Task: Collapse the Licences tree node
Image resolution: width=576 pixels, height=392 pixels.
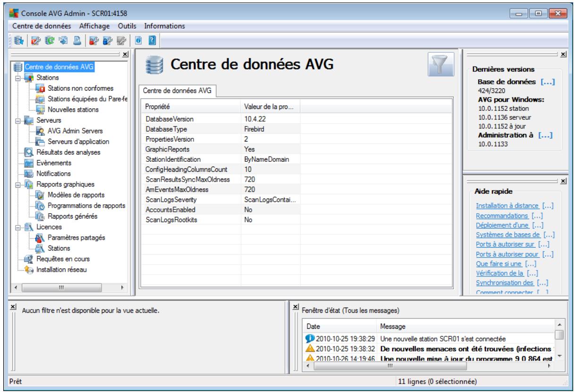Action: (19, 227)
